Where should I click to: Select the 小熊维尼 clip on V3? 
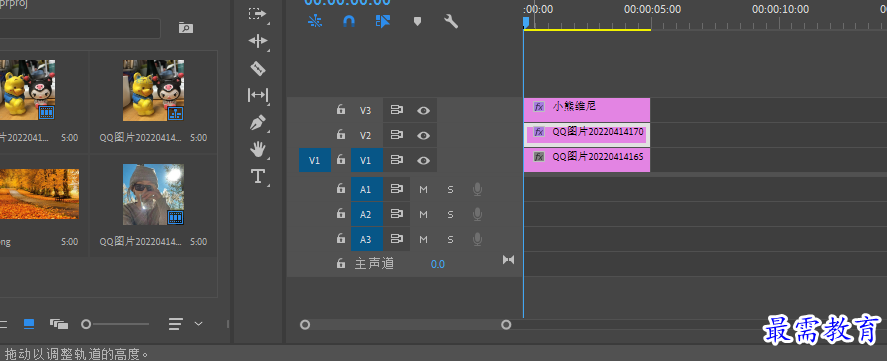point(587,110)
